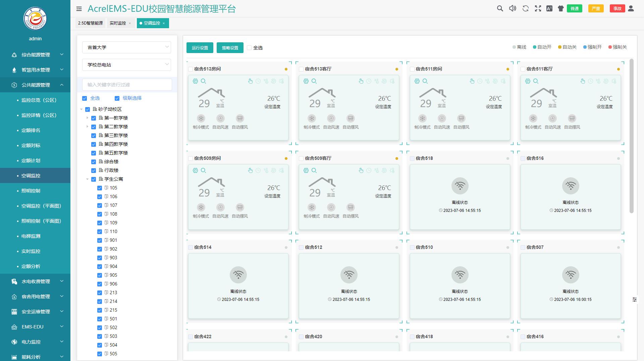The image size is (644, 361).
Task: Click magnifier icon in 宿舍513房间 card
Action: pos(204,81)
